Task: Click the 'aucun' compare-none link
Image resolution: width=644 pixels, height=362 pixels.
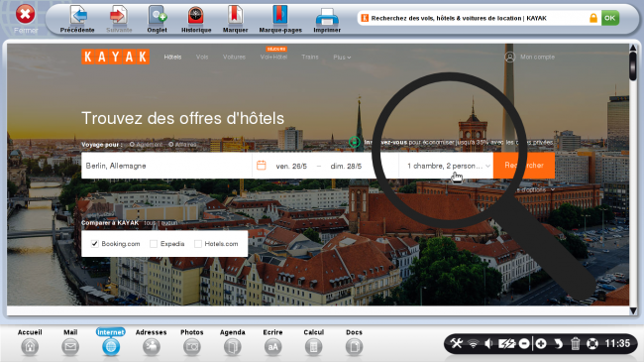Action: [x=169, y=223]
